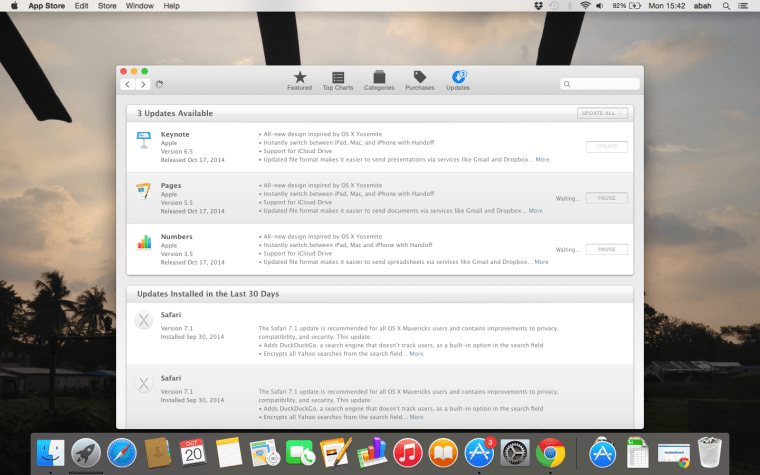Open iTunes from the Dock
This screenshot has height=475, width=760.
pyautogui.click(x=407, y=453)
